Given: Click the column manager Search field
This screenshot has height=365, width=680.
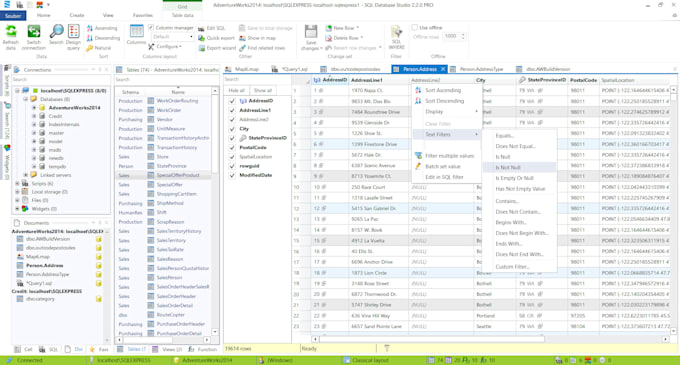Looking at the screenshot, I should coord(257,79).
